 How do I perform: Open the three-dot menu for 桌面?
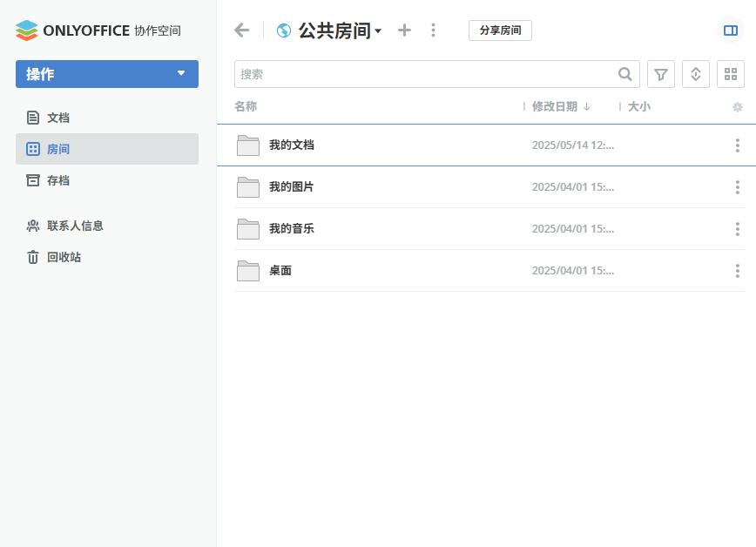(737, 271)
